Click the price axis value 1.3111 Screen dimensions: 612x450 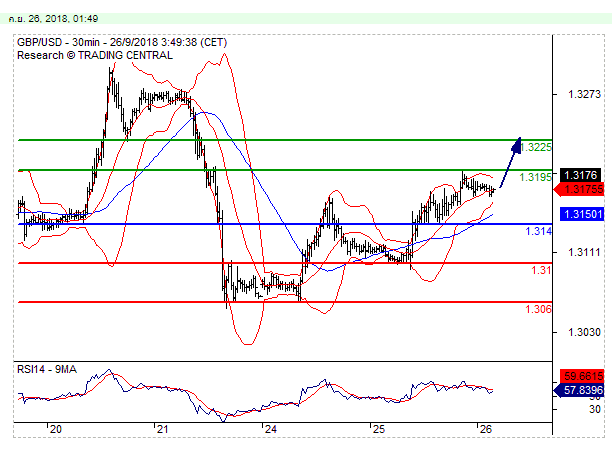[x=584, y=253]
